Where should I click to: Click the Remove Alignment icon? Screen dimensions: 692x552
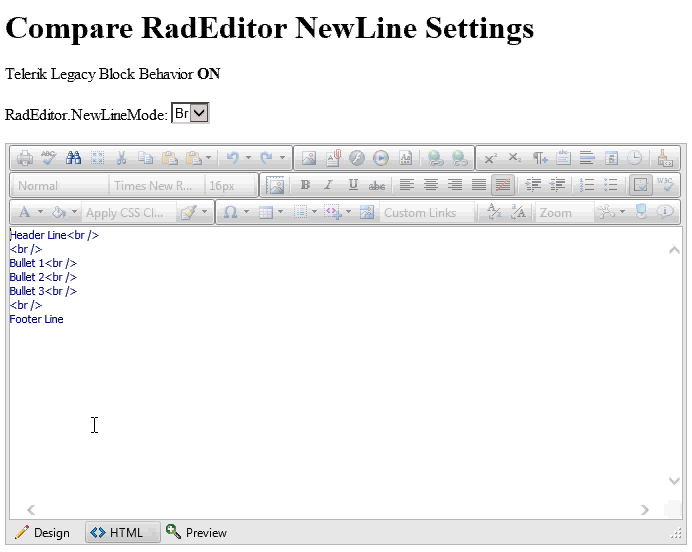(503, 185)
